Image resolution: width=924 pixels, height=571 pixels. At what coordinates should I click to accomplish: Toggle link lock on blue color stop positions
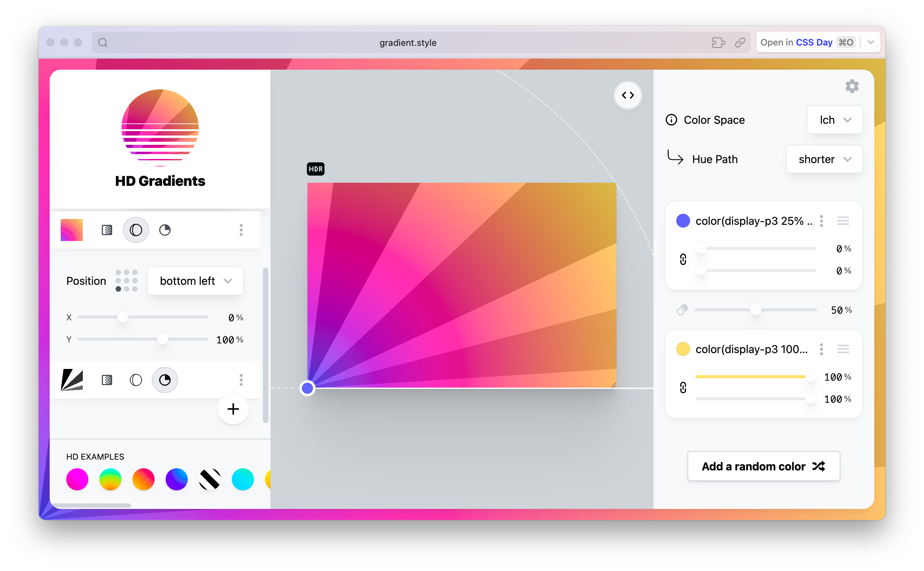coord(682,259)
